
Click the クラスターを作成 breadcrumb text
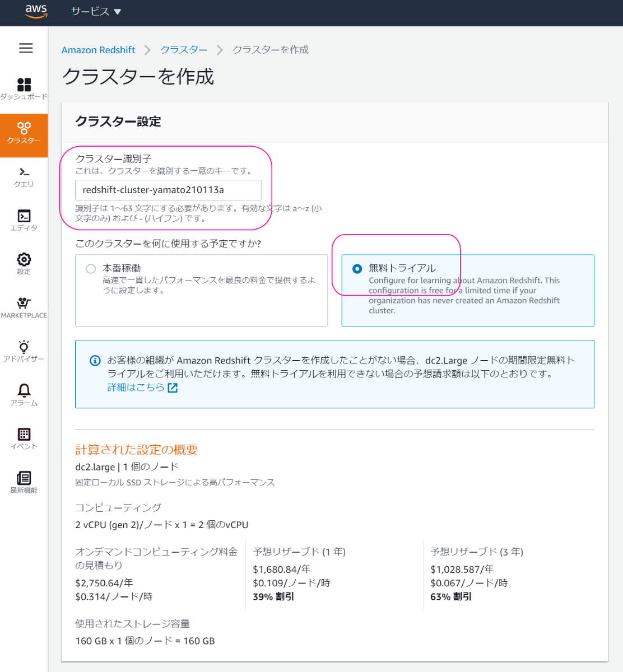coord(271,50)
